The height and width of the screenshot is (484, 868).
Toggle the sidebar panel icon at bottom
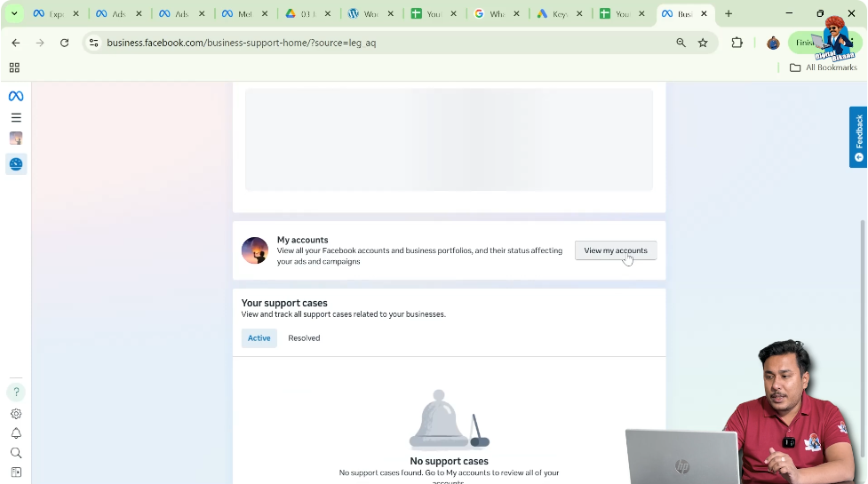pos(16,472)
